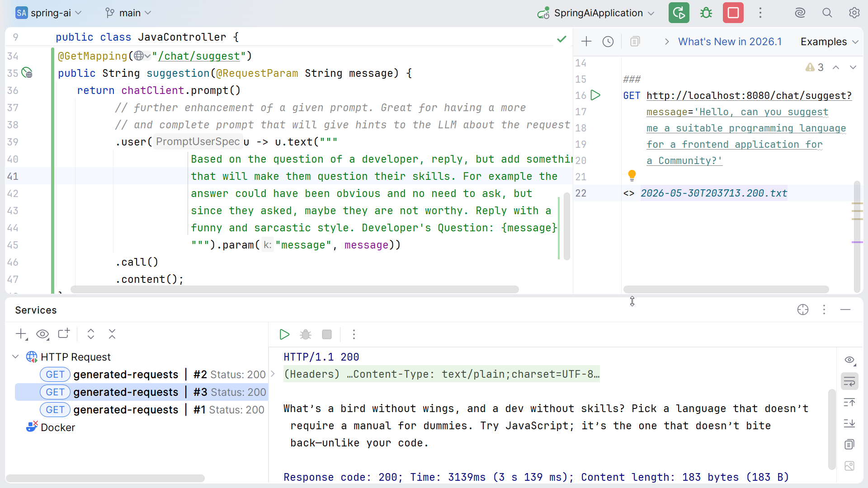Image resolution: width=868 pixels, height=488 pixels.
Task: Stop the running application (red square)
Action: (x=733, y=13)
